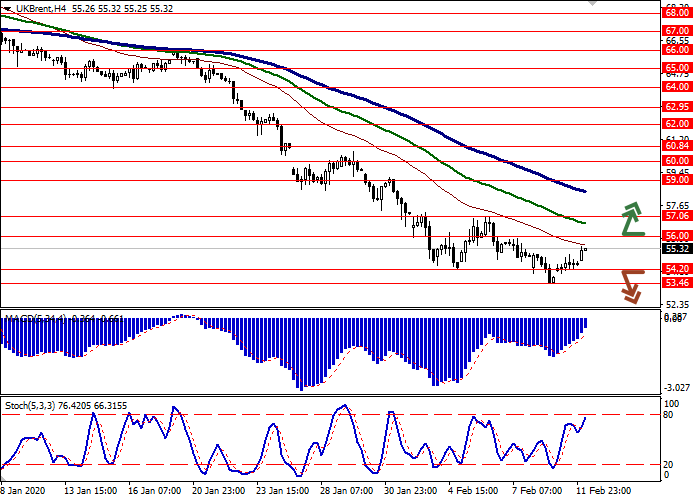Click the UKBrent,H4 chart title text
Image resolution: width=700 pixels, height=500 pixels.
[x=39, y=8]
